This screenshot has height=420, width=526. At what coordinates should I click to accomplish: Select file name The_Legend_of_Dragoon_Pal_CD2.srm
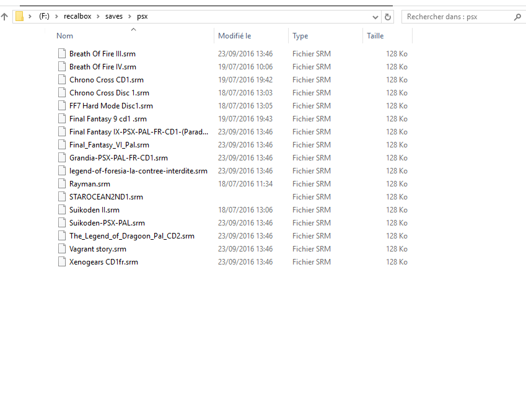point(132,236)
